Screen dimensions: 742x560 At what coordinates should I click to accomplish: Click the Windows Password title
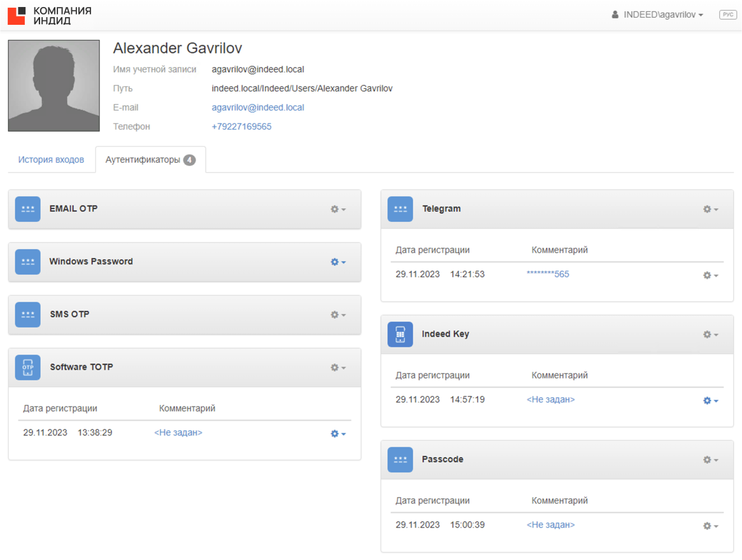click(x=91, y=262)
